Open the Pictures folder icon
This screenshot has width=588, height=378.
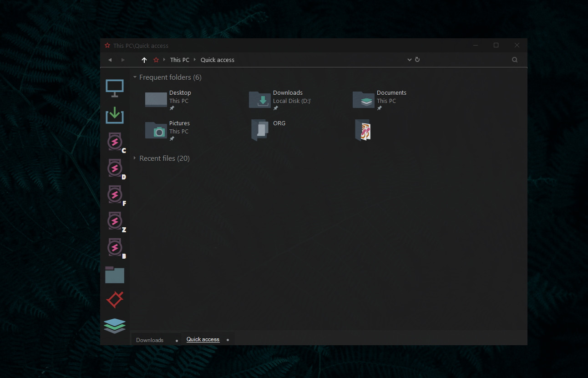(x=156, y=130)
